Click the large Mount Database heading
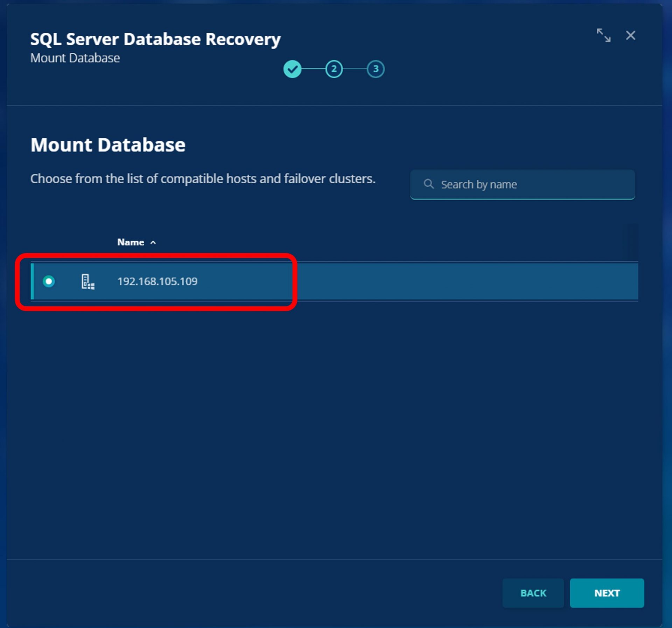 [x=108, y=145]
